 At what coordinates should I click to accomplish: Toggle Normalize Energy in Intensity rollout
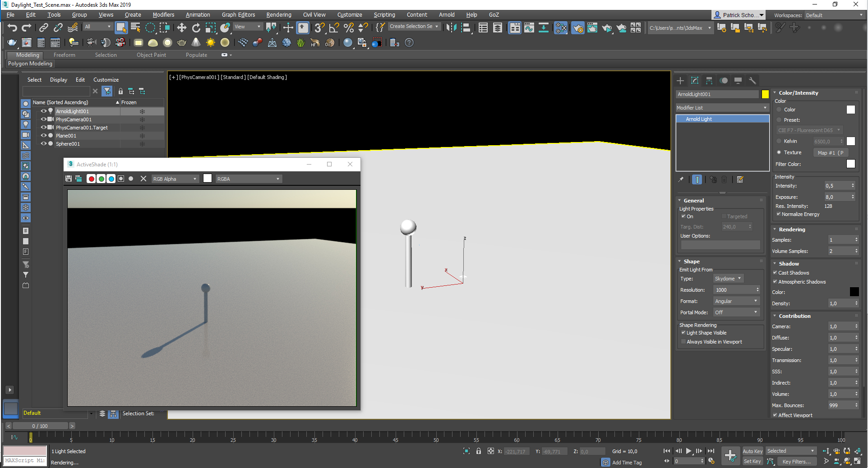pos(779,214)
